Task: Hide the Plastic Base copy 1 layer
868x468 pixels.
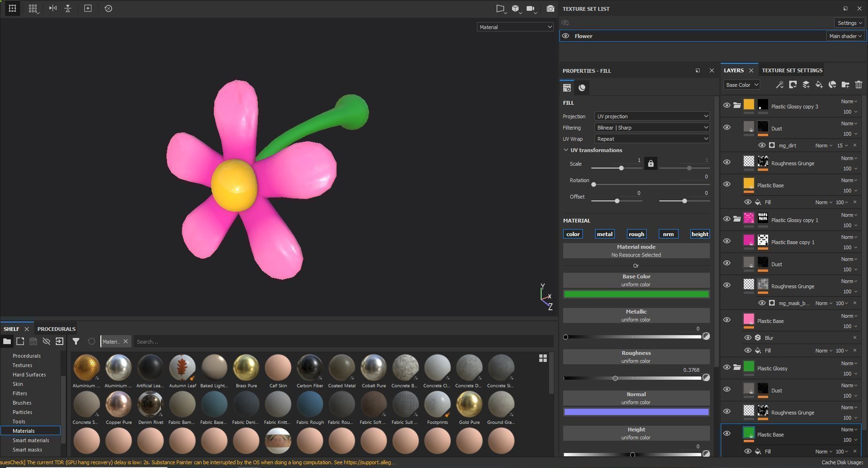Action: coord(727,241)
